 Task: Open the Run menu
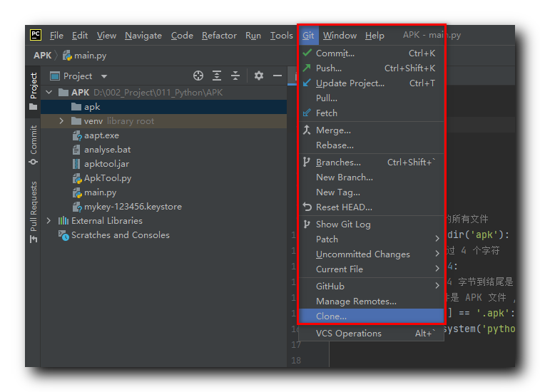[x=253, y=36]
